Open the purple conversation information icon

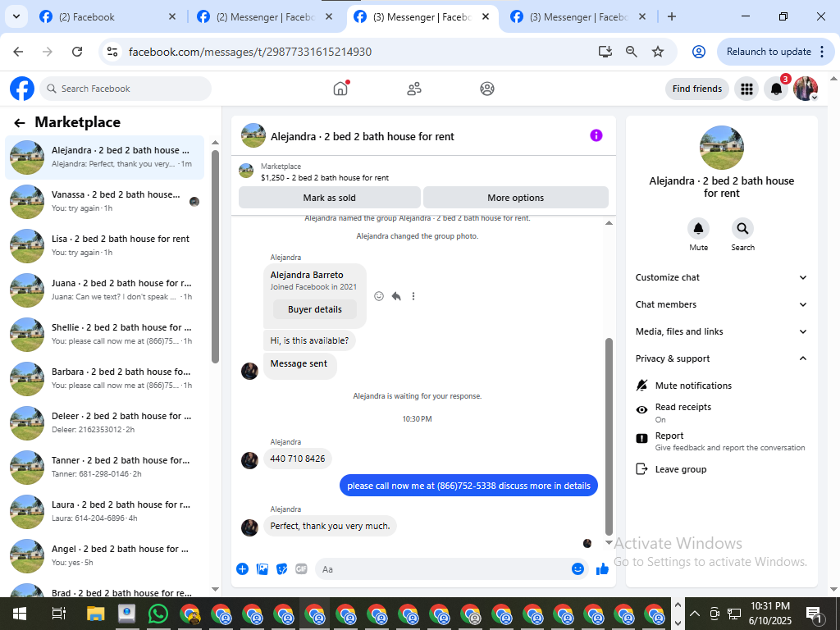pyautogui.click(x=596, y=135)
